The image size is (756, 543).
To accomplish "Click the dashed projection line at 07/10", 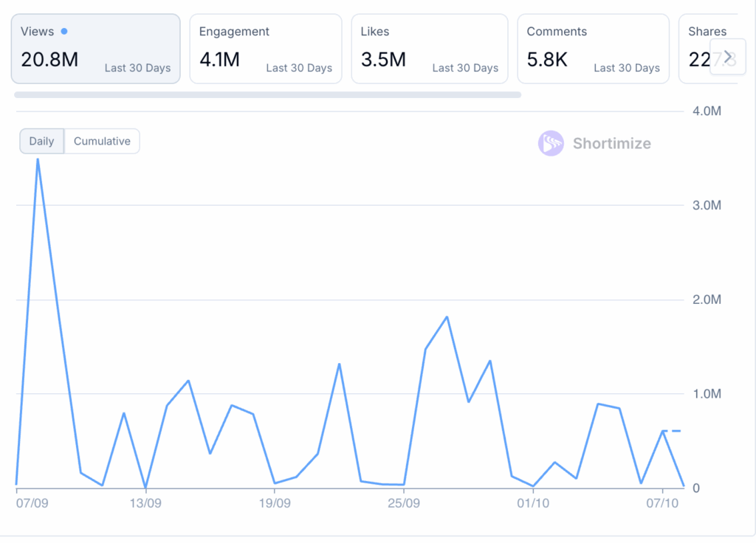I will pyautogui.click(x=681, y=430).
